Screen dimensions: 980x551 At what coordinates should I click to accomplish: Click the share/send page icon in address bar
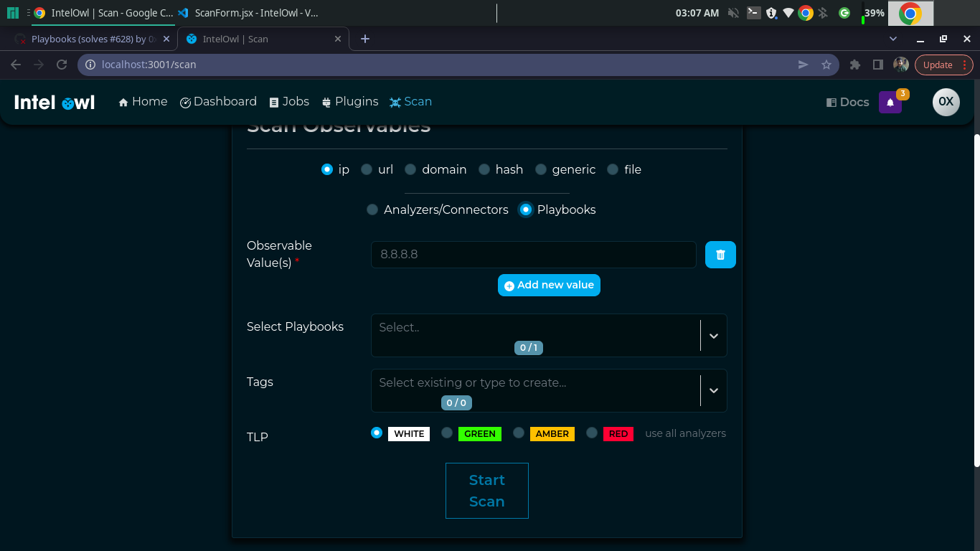(x=804, y=65)
